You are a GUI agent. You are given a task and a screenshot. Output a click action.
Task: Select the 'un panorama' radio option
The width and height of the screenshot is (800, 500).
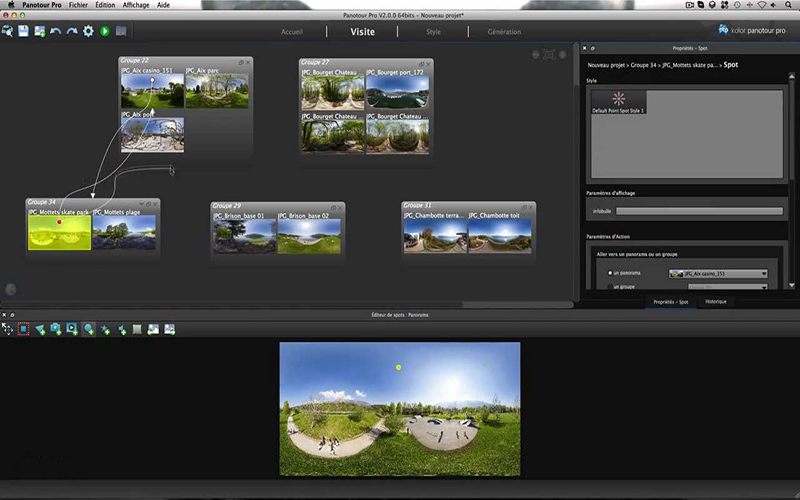(610, 273)
